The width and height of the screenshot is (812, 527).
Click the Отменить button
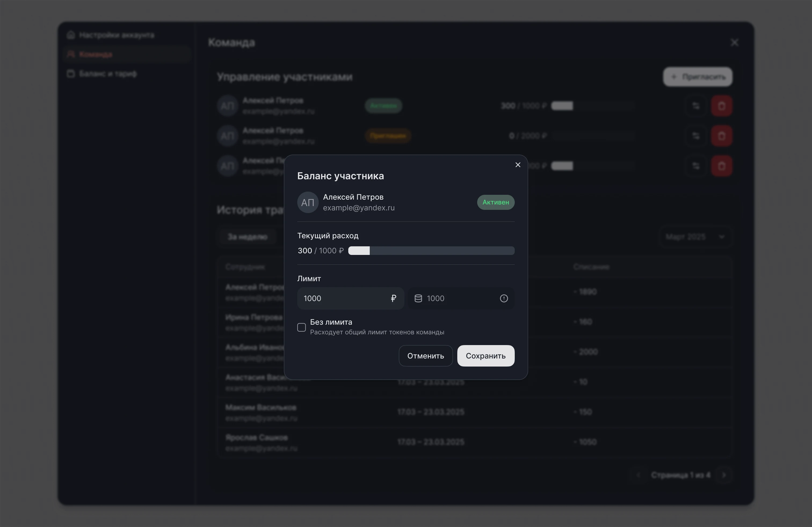(425, 356)
